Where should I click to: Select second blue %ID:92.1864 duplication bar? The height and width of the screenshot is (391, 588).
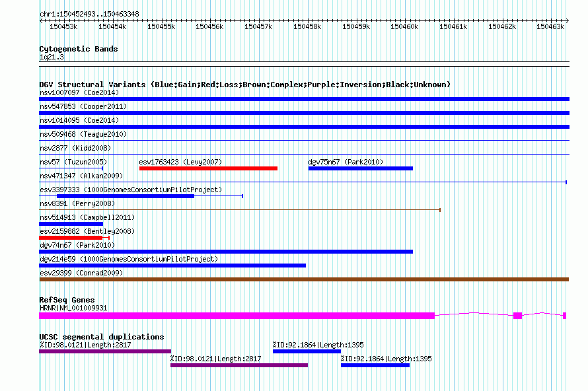tap(375, 365)
